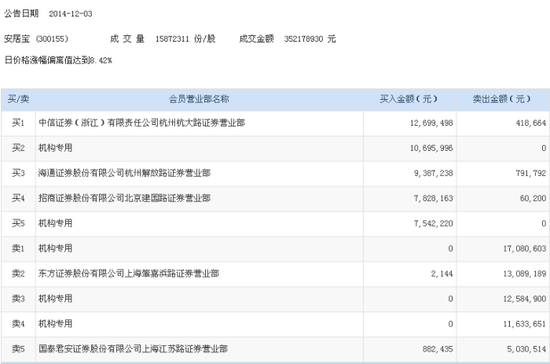Viewport: 550px width, 364px height.
Task: Click 机构专用 in the 卖4 row
Action: [55, 324]
